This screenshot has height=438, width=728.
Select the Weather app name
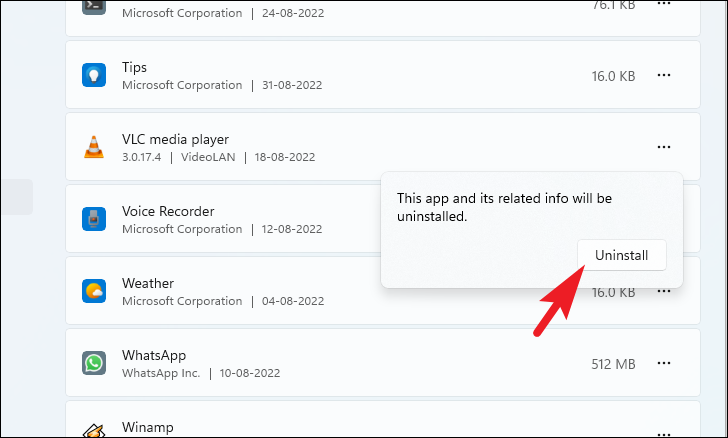pyautogui.click(x=148, y=283)
